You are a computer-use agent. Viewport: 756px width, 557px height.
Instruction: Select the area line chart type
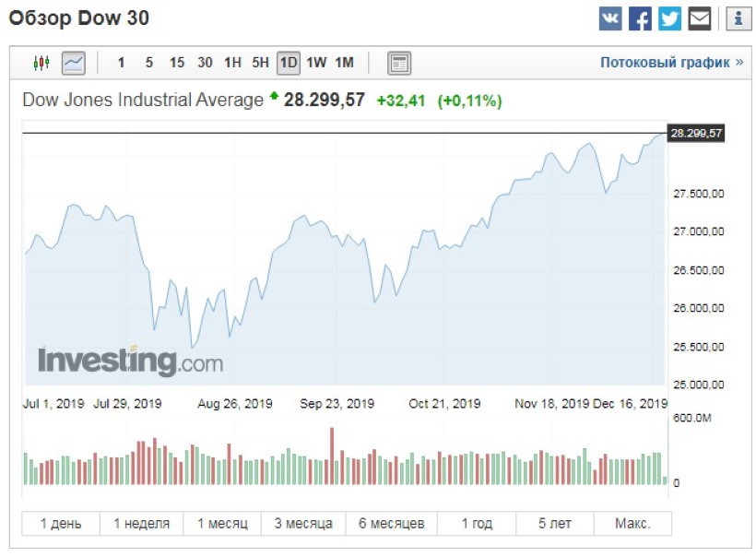pos(74,63)
